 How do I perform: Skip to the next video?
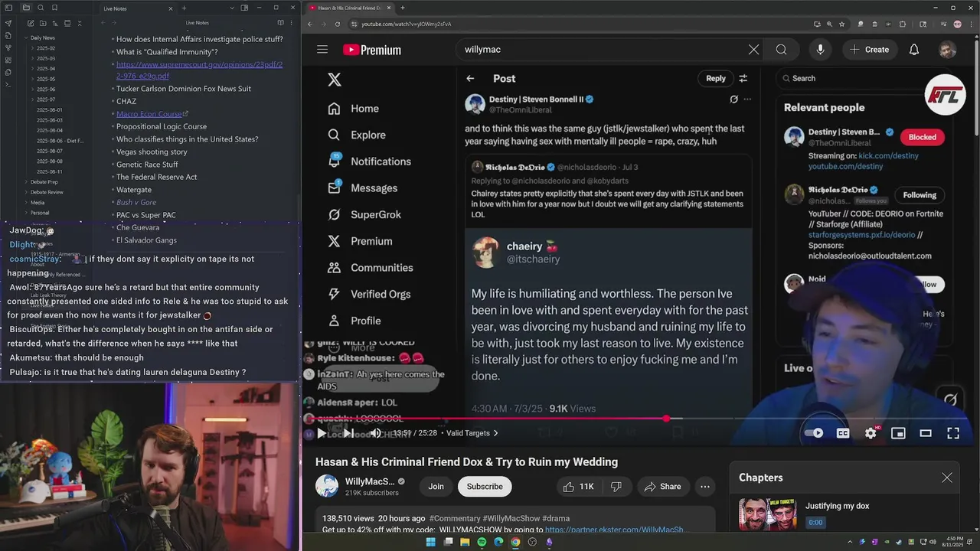pos(348,433)
